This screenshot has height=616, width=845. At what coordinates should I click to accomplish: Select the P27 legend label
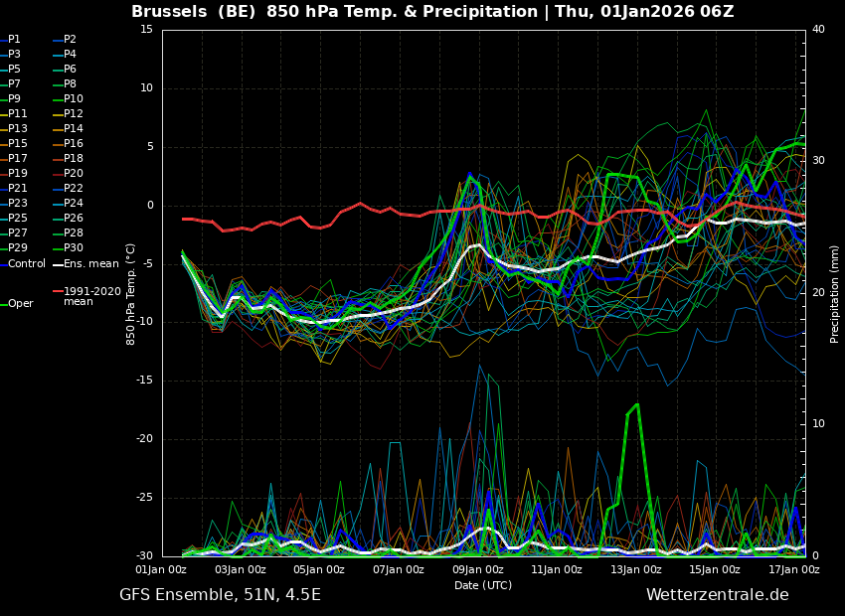[x=17, y=233]
